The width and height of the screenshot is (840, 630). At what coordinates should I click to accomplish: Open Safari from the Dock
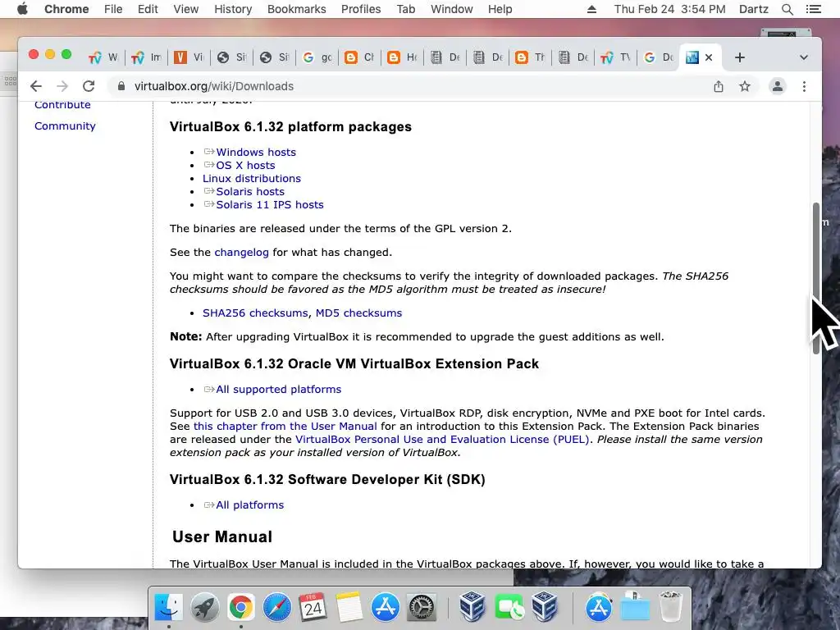[277, 608]
